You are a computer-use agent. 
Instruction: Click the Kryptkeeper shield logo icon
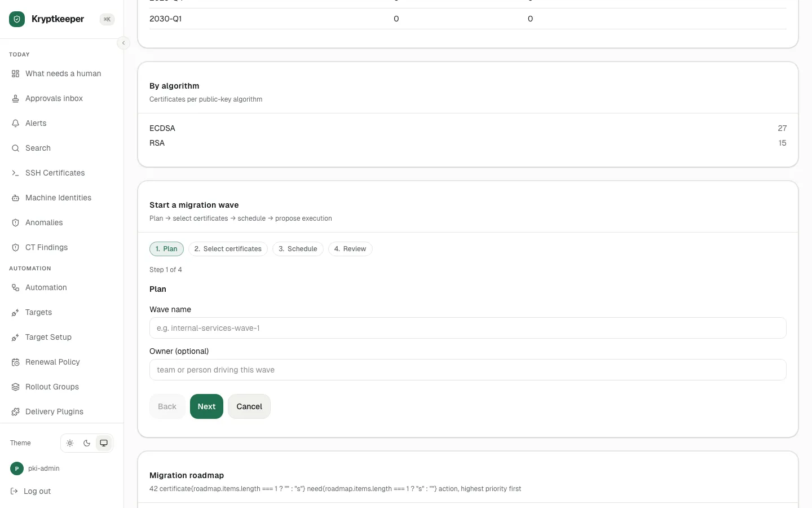click(17, 19)
